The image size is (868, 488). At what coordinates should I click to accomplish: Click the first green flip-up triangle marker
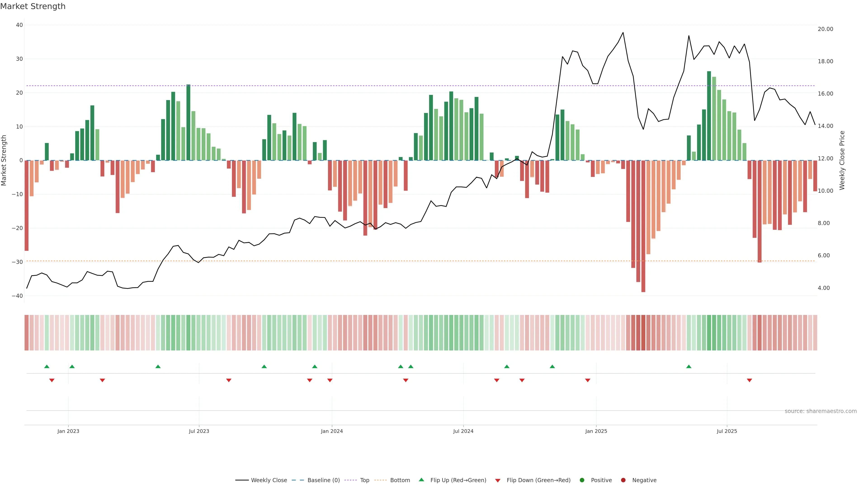pyautogui.click(x=47, y=366)
